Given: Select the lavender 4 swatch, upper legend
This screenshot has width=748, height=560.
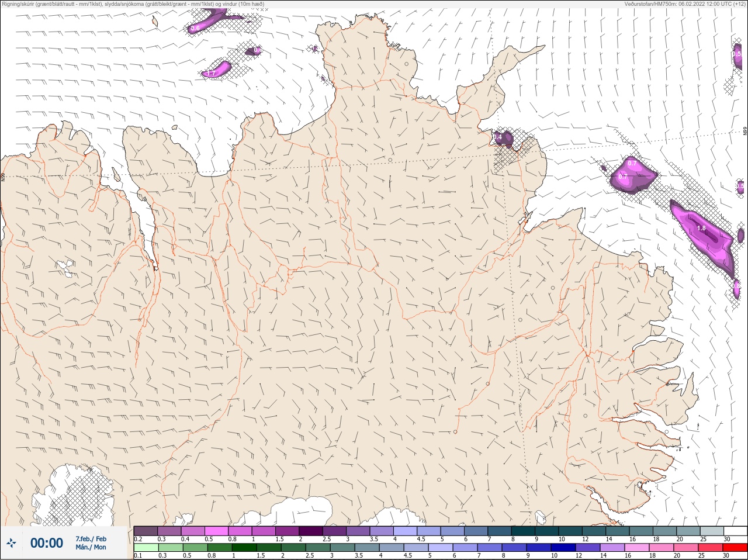Looking at the screenshot, I should [405, 531].
